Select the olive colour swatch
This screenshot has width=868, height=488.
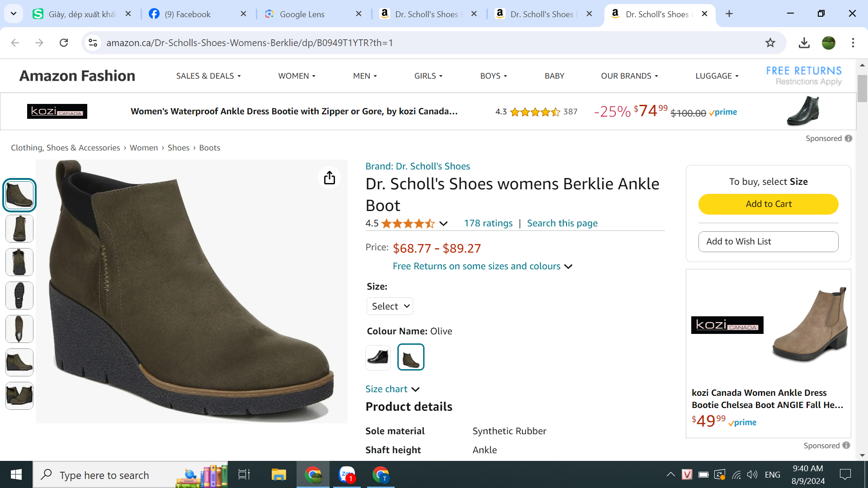(x=410, y=357)
